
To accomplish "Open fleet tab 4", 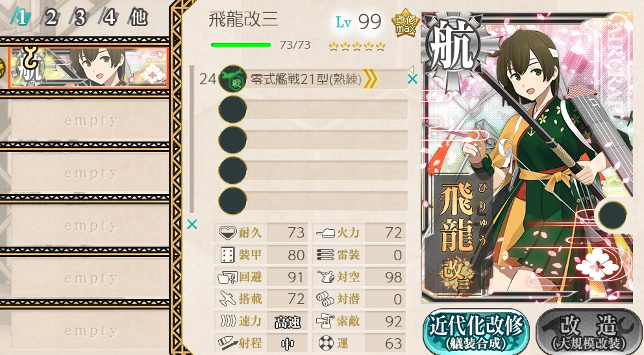I will [x=108, y=18].
